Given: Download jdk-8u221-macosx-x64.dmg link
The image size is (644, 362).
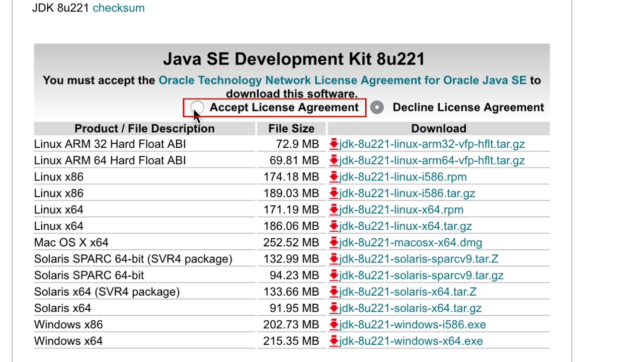Looking at the screenshot, I should [x=411, y=243].
